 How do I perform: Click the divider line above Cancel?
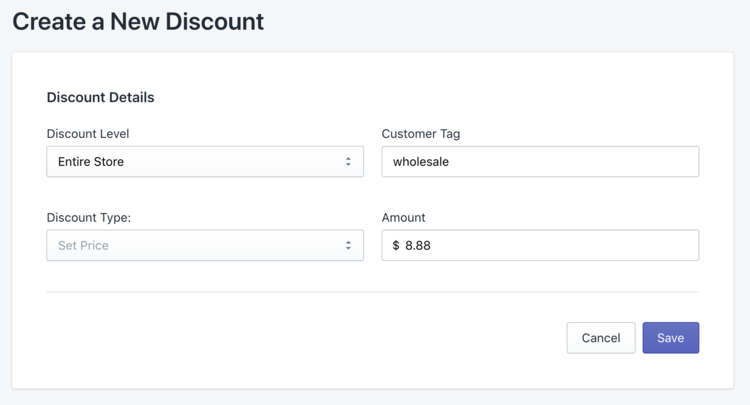372,292
